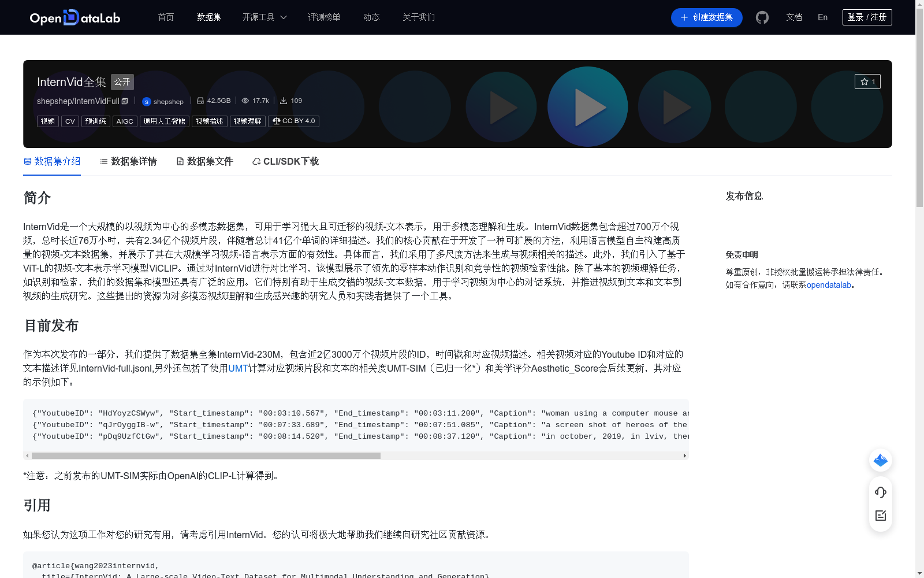Click the InternVid全集 dataset title
Viewport: 924px width, 578px height.
point(72,82)
